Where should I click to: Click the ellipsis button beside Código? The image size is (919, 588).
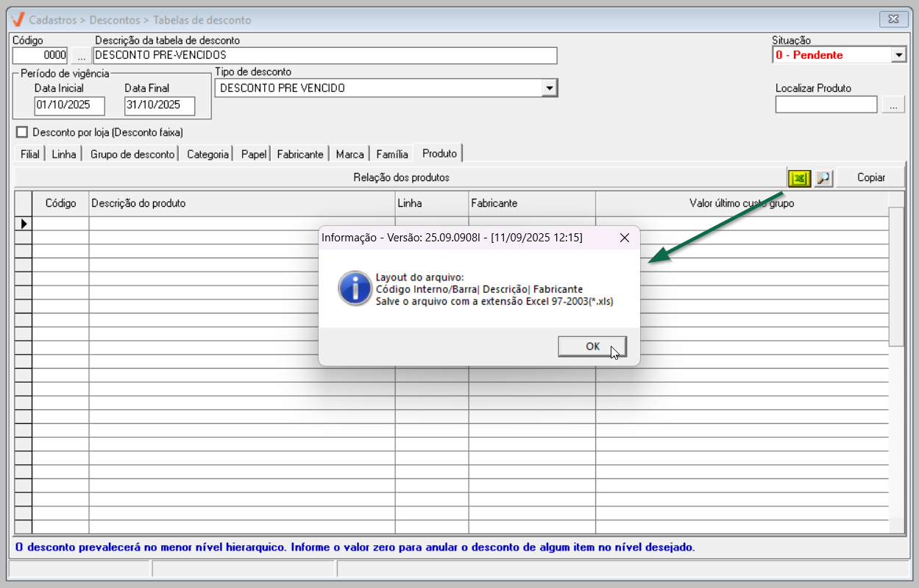tap(81, 56)
